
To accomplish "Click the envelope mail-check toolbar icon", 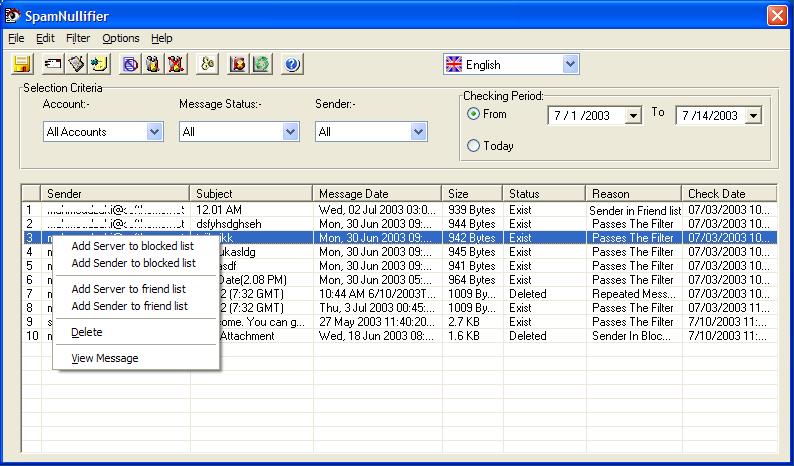I will tap(52, 64).
